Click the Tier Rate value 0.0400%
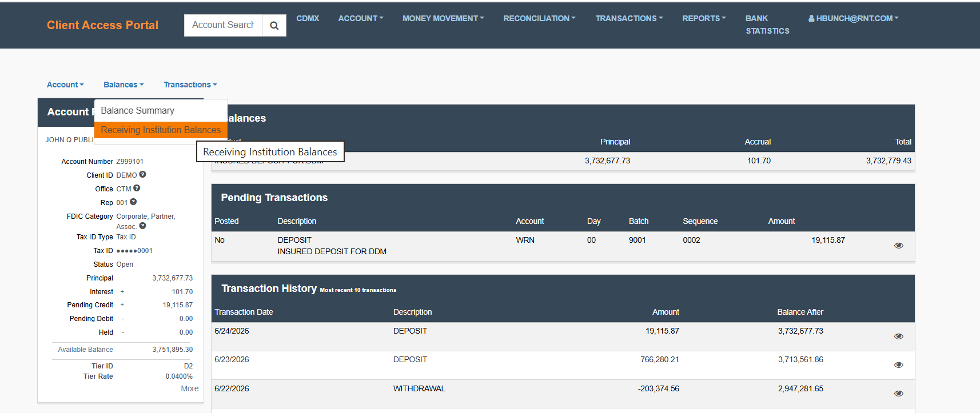The image size is (980, 413). [179, 376]
